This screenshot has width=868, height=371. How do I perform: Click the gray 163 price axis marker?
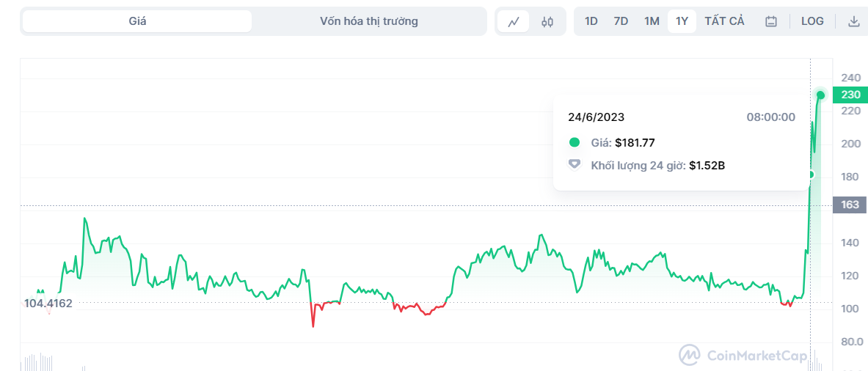click(x=850, y=205)
